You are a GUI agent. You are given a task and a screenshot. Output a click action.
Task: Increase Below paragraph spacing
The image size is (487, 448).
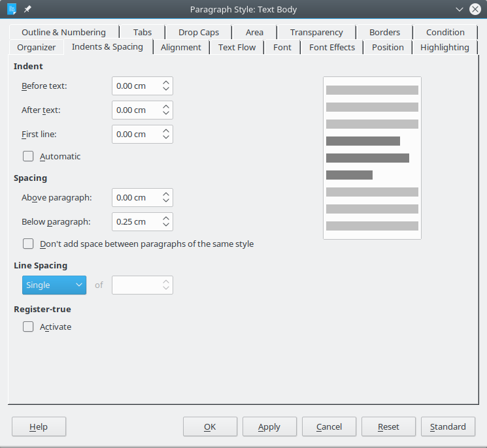[x=166, y=218]
